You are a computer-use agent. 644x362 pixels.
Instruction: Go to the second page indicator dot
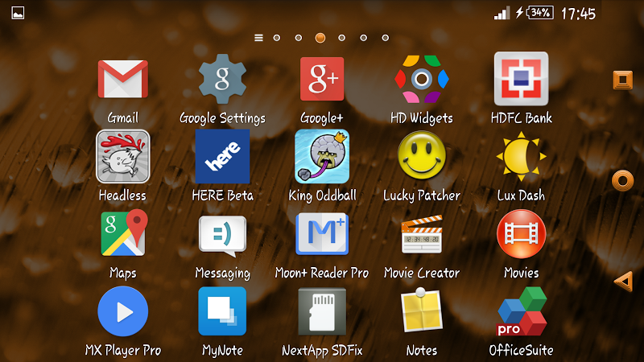click(x=299, y=38)
